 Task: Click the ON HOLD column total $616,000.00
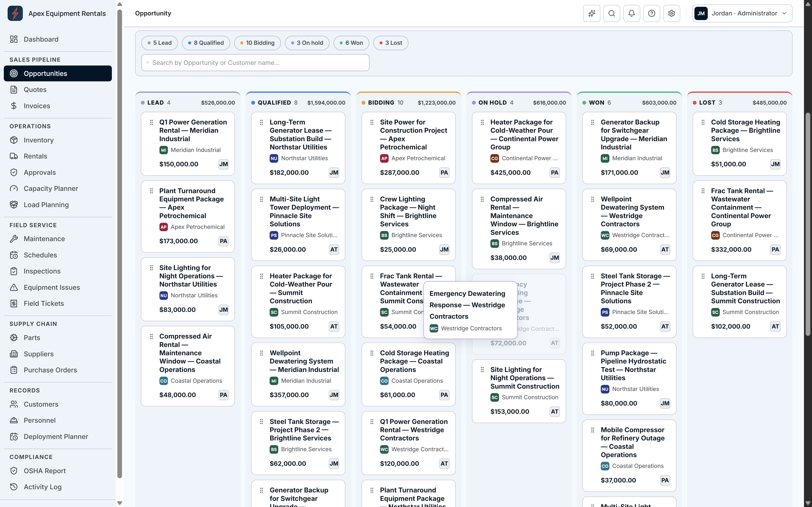tap(549, 103)
